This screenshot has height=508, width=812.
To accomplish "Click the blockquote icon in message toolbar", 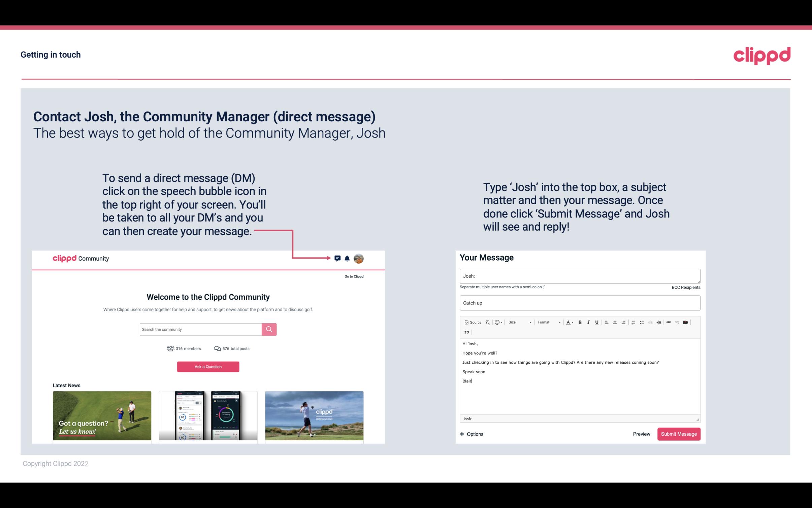I will click(x=465, y=332).
